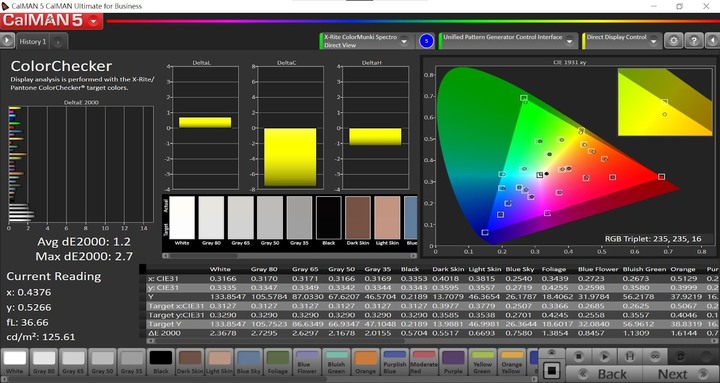The width and height of the screenshot is (720, 383).
Task: Select the Bluish Green patch in bottom strip
Action: (336, 362)
